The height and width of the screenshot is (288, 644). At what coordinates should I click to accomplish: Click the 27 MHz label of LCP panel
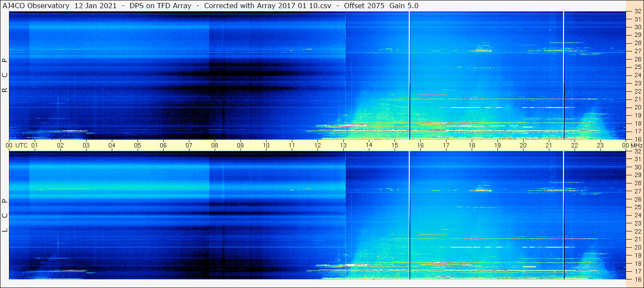click(638, 191)
